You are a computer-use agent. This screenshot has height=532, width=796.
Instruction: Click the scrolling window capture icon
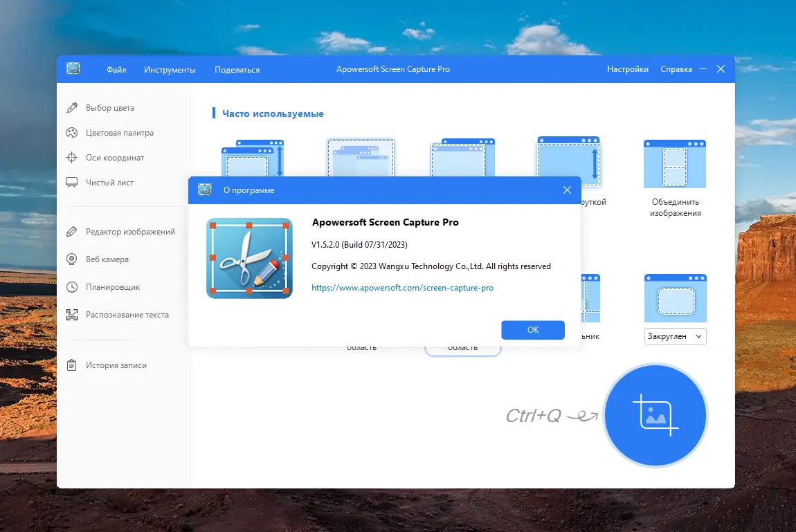pyautogui.click(x=253, y=158)
